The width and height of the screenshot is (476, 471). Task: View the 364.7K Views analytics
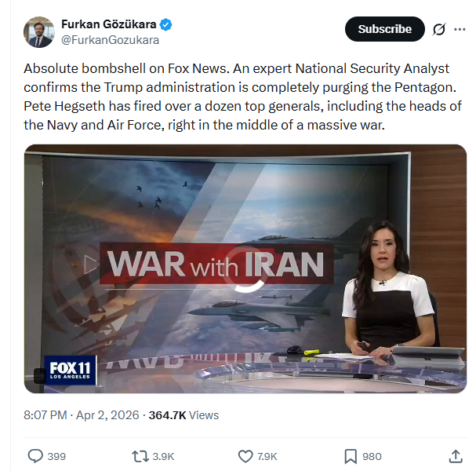click(x=183, y=415)
